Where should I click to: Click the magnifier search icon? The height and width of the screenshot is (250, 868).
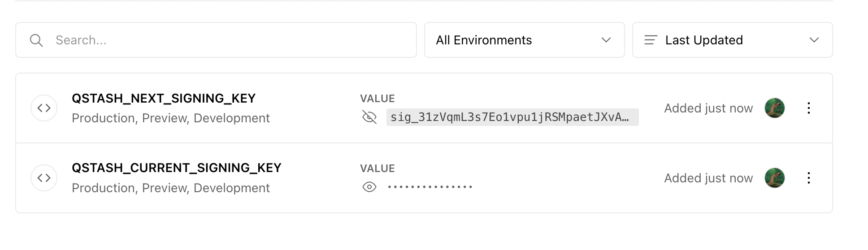tap(36, 40)
